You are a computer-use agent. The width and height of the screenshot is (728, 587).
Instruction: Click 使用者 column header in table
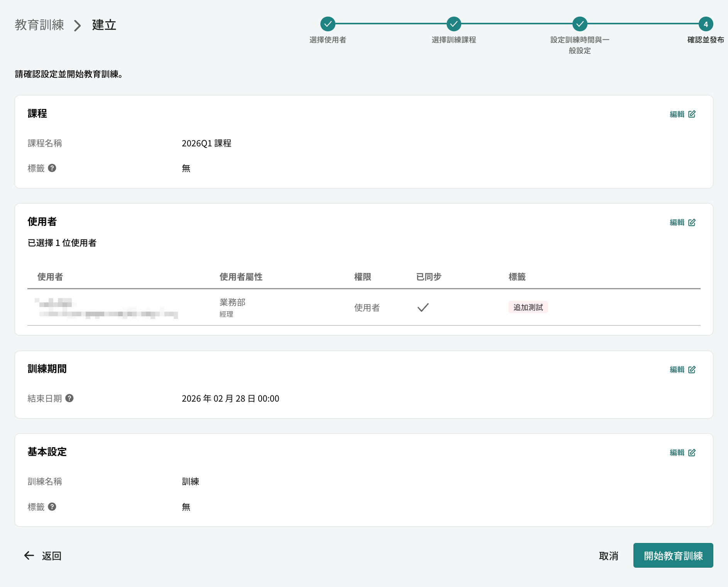[50, 277]
